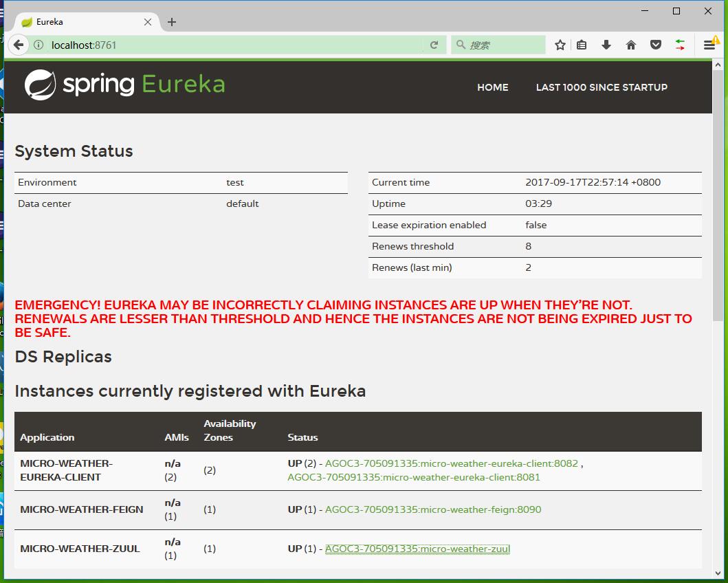The width and height of the screenshot is (728, 583).
Task: Open the Firefox hamburger menu
Action: point(709,45)
